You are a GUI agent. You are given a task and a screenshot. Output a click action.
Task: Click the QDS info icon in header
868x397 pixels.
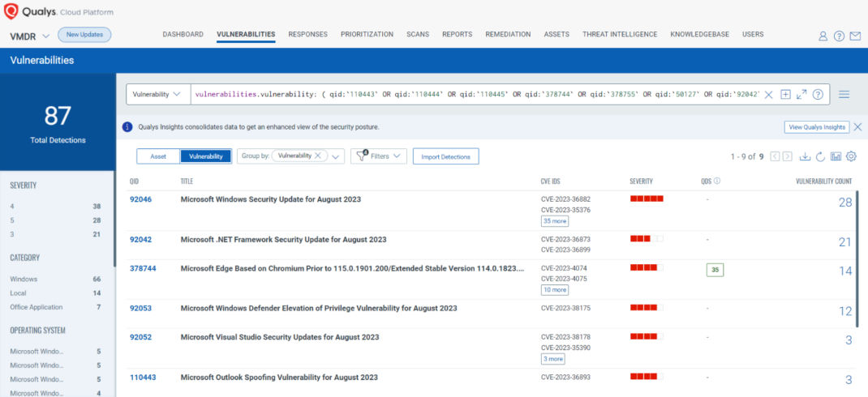tap(717, 181)
